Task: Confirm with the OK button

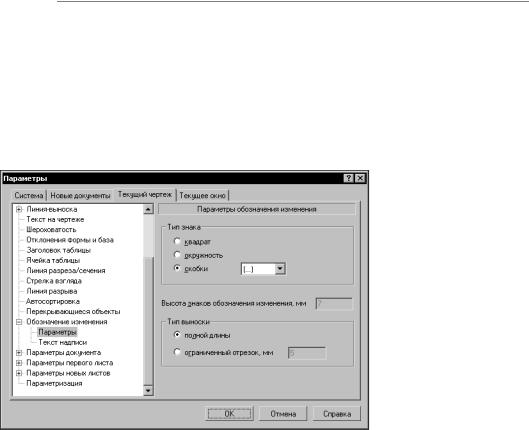Action: point(229,413)
